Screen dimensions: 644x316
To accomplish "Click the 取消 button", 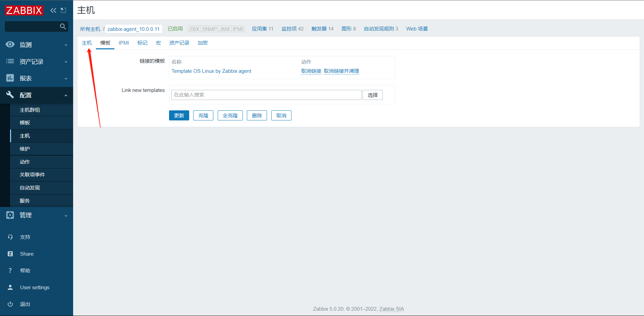I will 281,115.
